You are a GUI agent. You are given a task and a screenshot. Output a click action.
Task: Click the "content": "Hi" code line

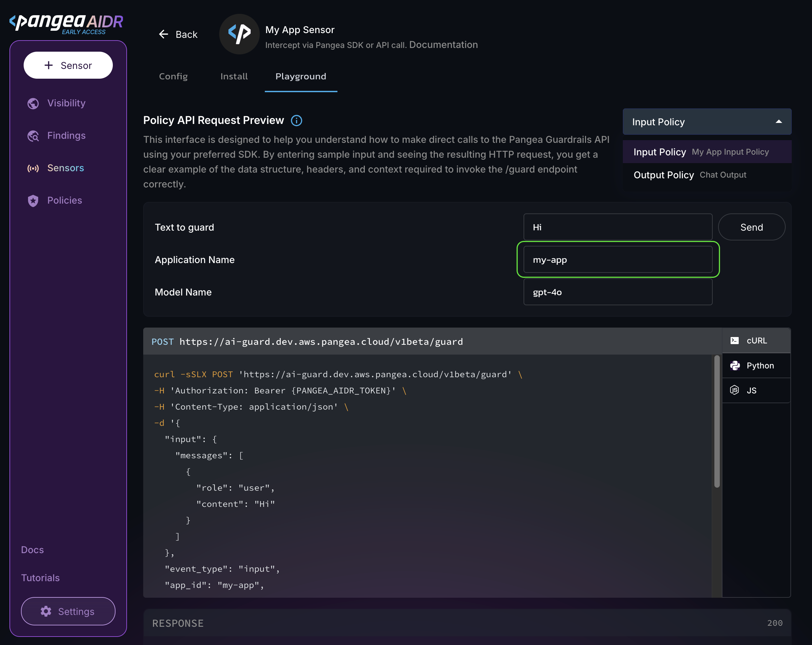coord(235,504)
